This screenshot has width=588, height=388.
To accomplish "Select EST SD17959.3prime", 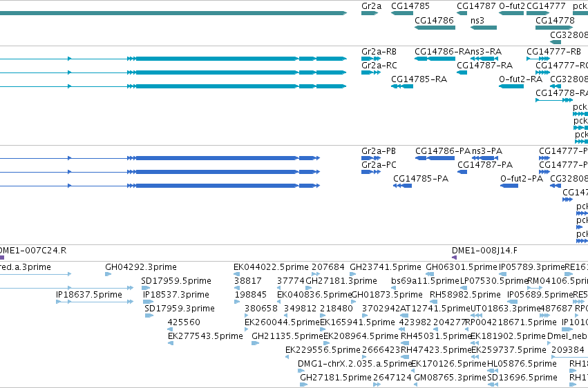I will (179, 309).
